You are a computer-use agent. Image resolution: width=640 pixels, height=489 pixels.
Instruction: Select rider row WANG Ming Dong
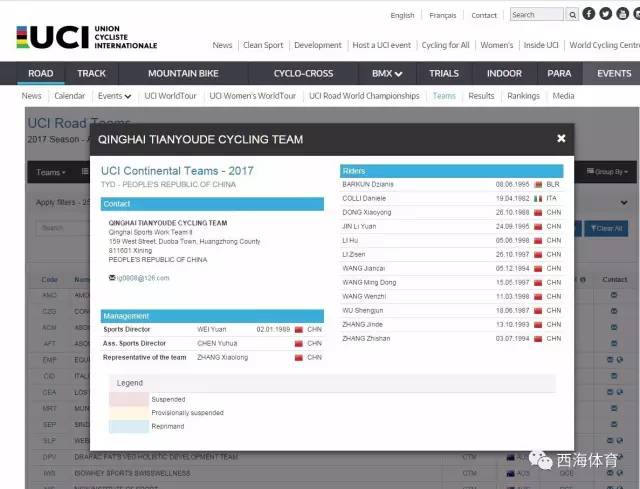(x=451, y=282)
